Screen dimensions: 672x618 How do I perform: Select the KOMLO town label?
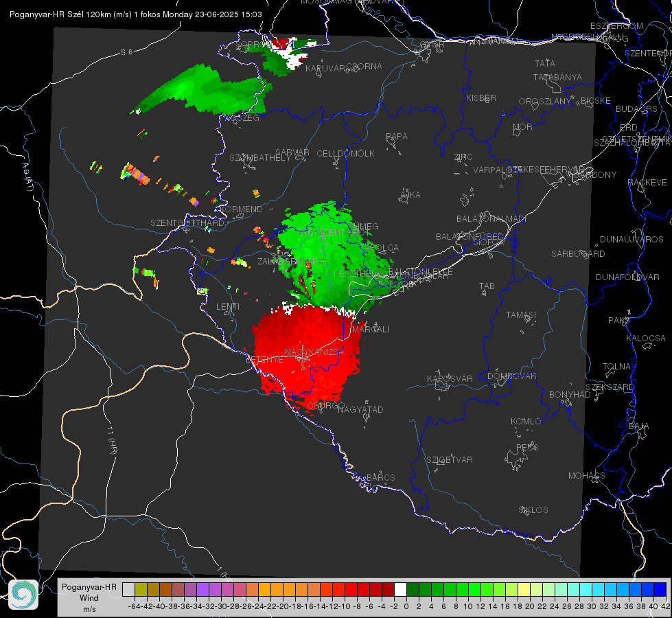[526, 422]
